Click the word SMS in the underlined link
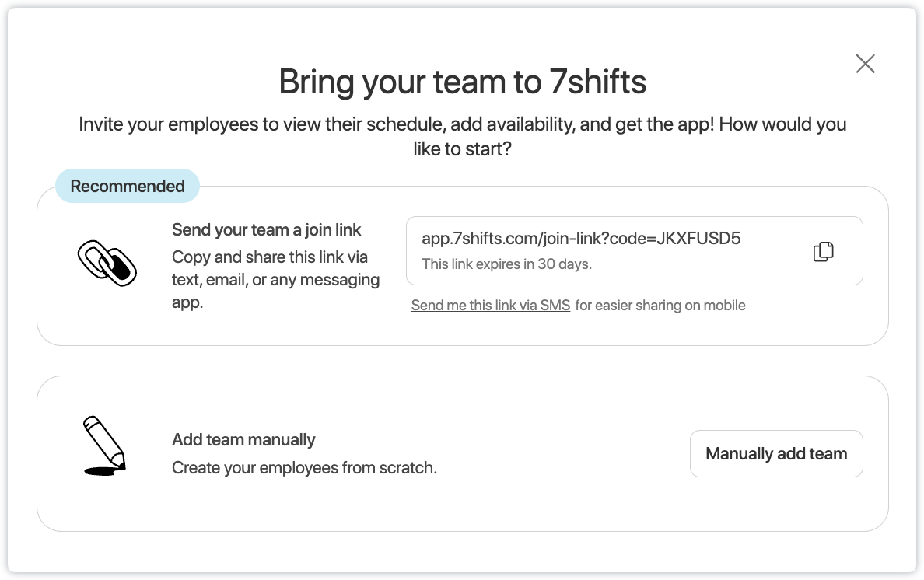The width and height of the screenshot is (924, 580). [x=555, y=306]
